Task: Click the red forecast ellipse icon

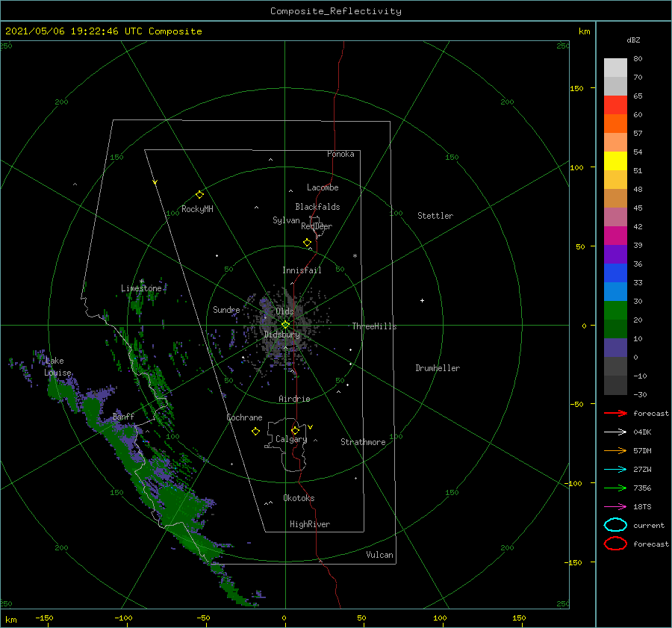Action: point(615,544)
